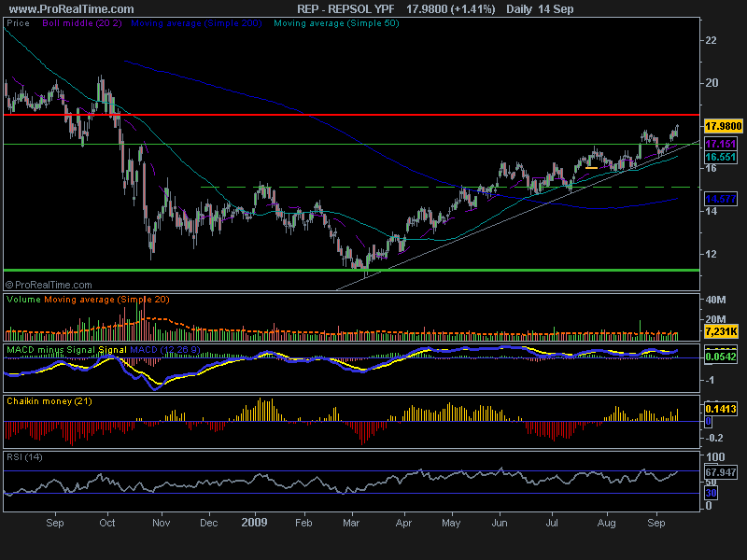
Task: Click the Aug month axis label
Action: pyautogui.click(x=606, y=523)
